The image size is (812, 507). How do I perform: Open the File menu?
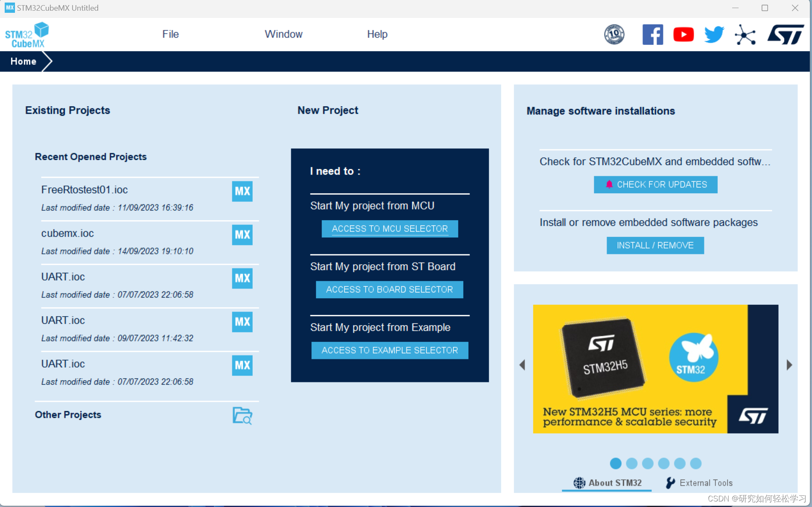pyautogui.click(x=170, y=34)
